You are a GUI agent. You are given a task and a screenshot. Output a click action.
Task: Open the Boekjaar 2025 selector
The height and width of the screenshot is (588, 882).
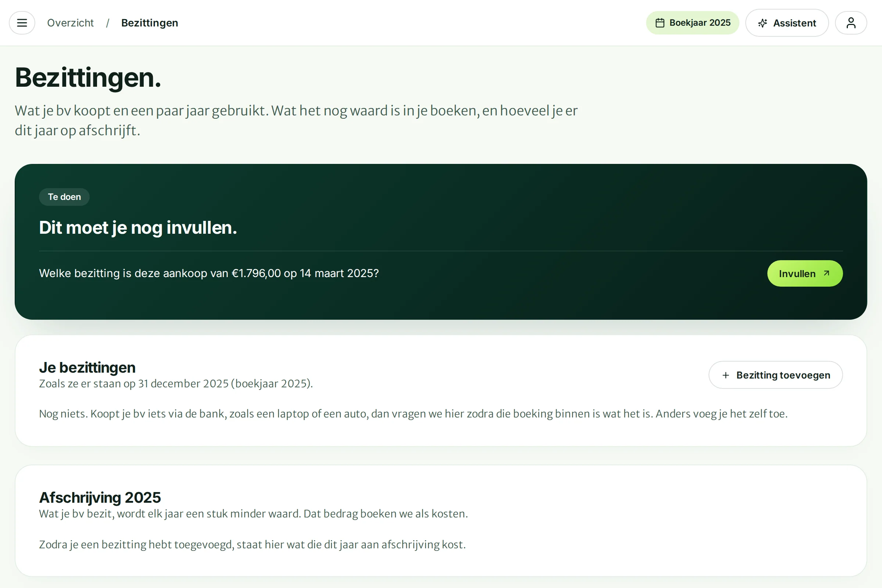point(692,23)
